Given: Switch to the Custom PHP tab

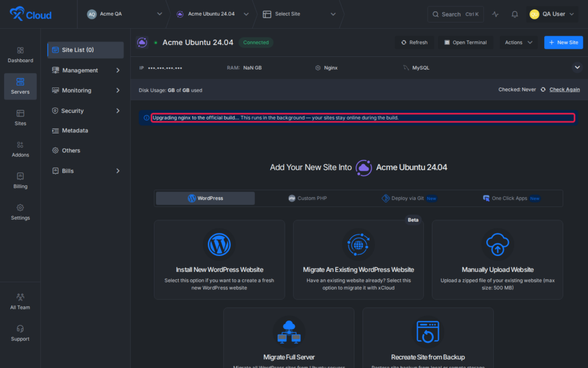Looking at the screenshot, I should [x=308, y=198].
